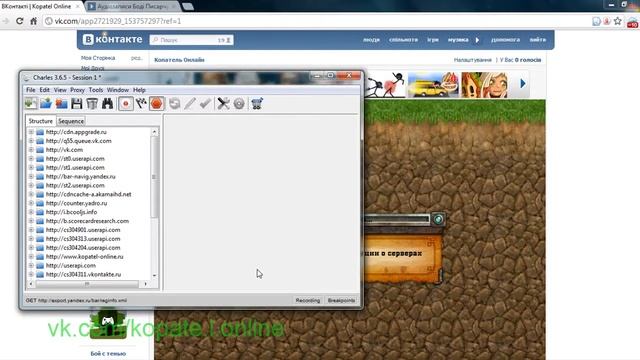Open the View menu in Charles
The image size is (640, 360).
tap(60, 90)
